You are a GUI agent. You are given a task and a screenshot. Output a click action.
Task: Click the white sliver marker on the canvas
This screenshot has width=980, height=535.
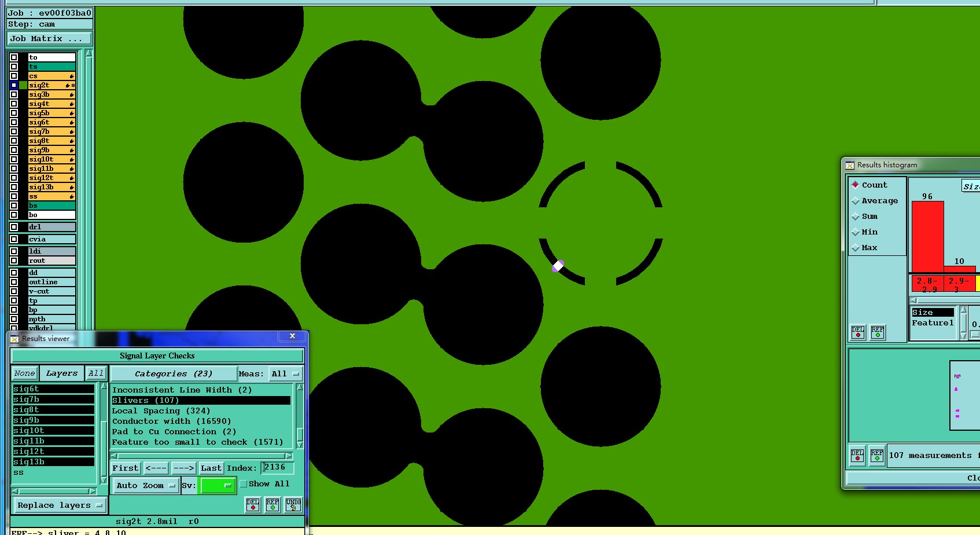point(558,266)
